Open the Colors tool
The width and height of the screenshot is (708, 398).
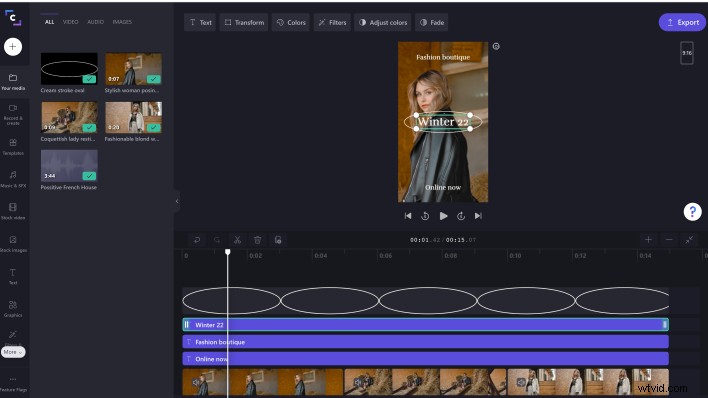291,22
